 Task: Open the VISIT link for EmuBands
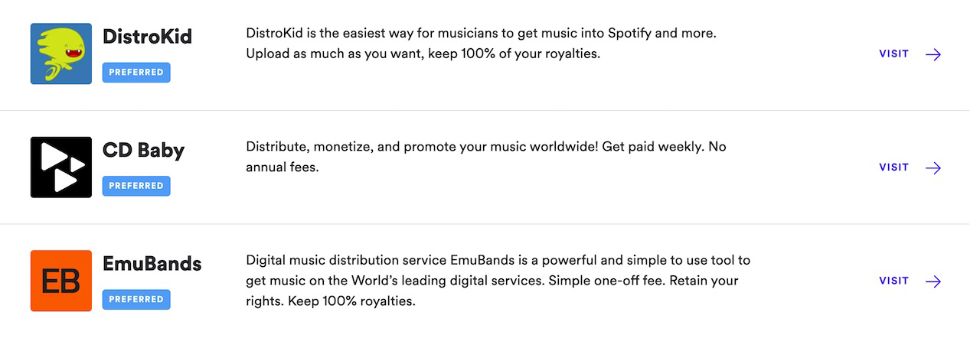click(893, 281)
